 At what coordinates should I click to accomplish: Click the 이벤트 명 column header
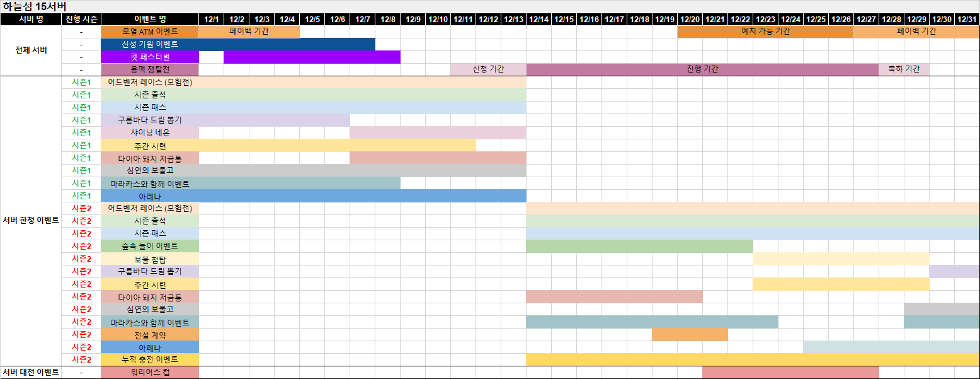(x=149, y=19)
